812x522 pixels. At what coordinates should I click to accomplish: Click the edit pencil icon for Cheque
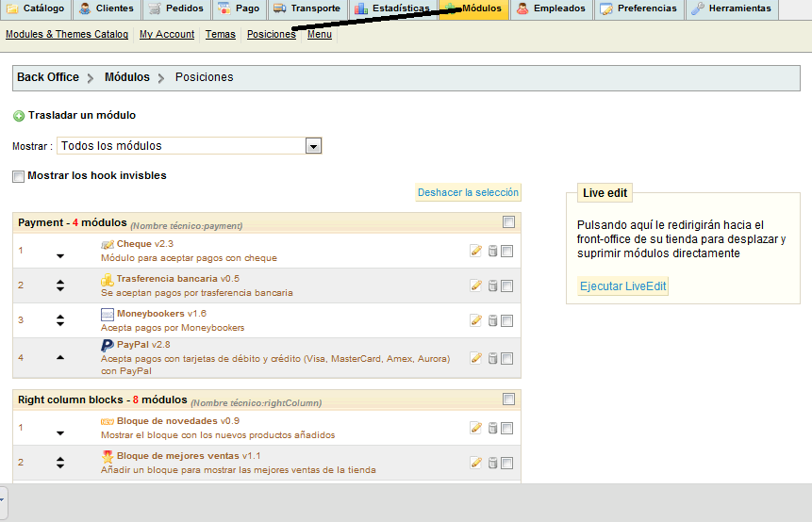476,251
